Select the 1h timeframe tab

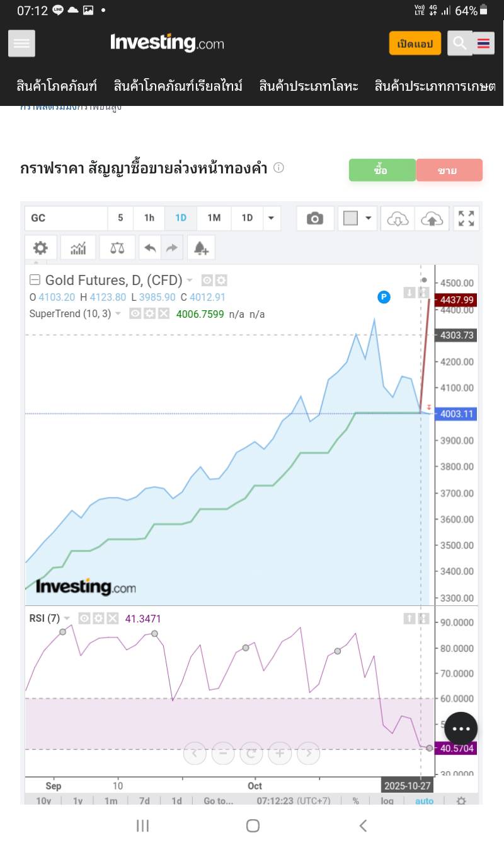[149, 218]
